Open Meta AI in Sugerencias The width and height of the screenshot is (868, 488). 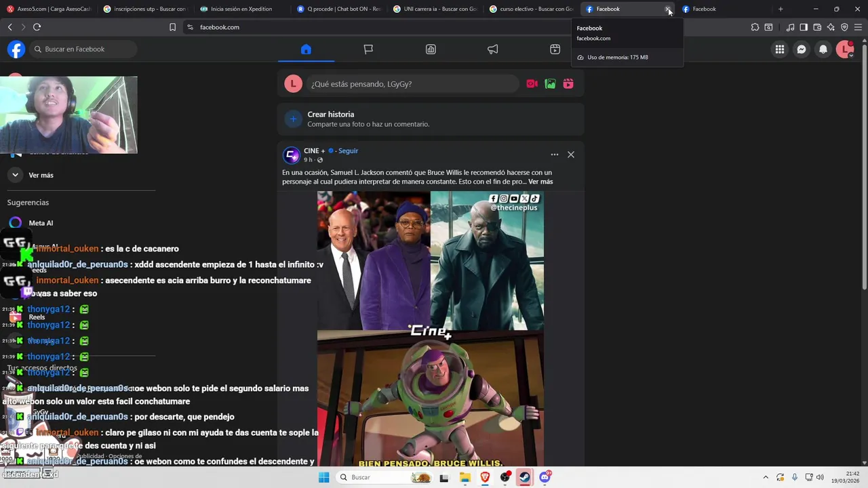41,223
